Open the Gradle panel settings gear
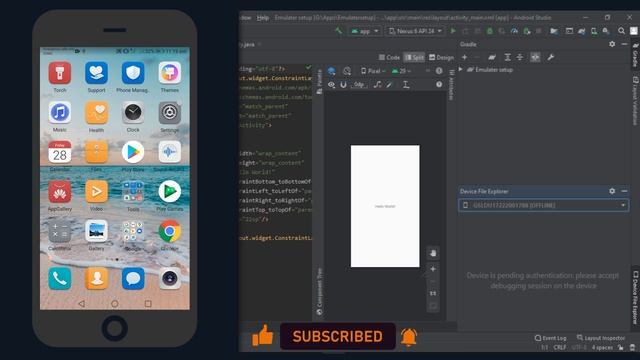 pyautogui.click(x=612, y=44)
